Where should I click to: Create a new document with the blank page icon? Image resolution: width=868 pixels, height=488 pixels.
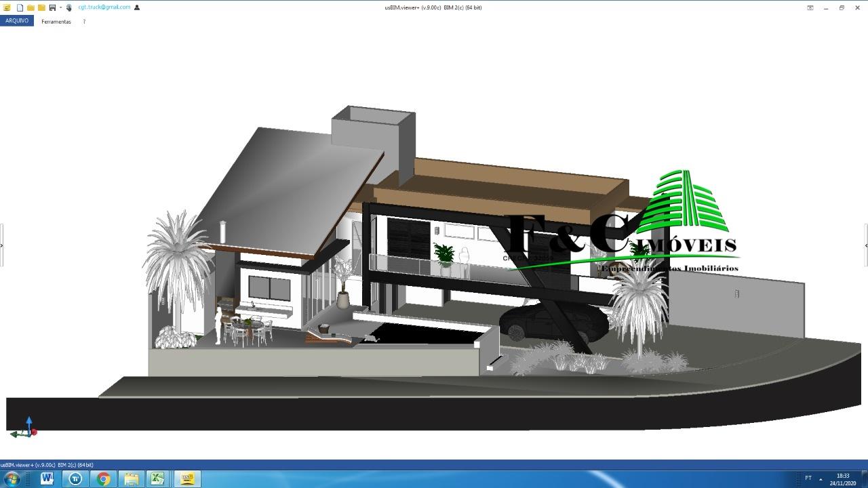click(20, 7)
